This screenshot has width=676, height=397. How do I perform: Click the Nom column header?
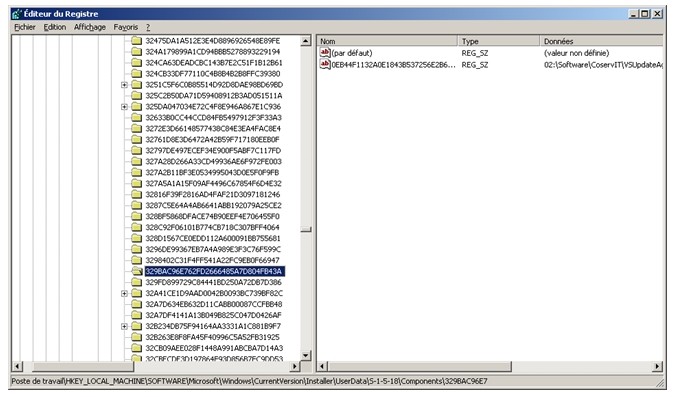(x=387, y=41)
